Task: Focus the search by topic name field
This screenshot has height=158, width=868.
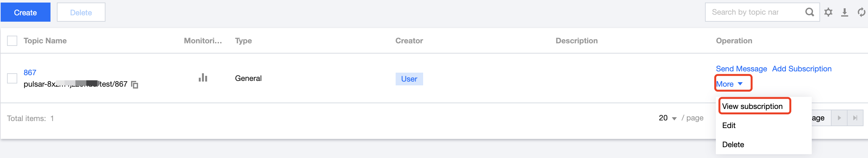Action: 755,12
